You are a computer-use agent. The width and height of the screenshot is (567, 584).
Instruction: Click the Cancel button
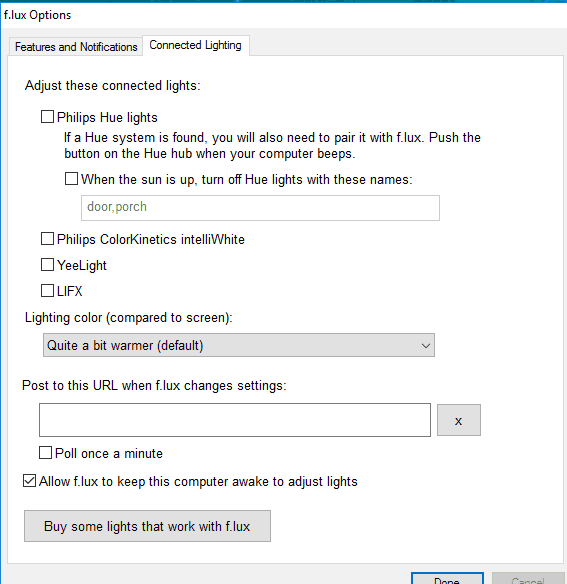528,579
